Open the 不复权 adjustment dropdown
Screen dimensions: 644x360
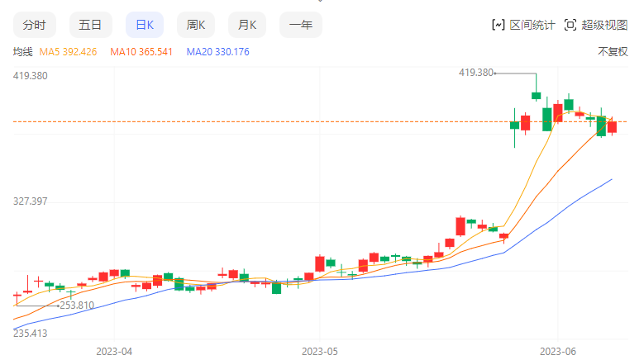coord(613,52)
